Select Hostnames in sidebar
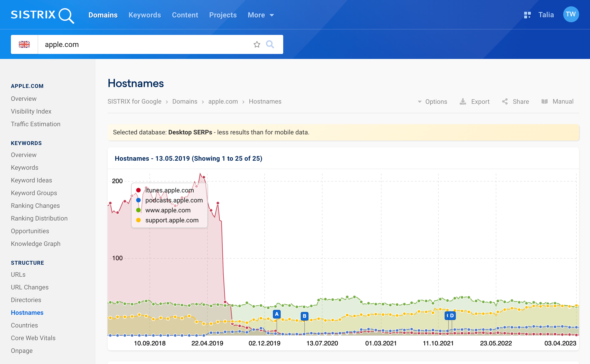The width and height of the screenshot is (590, 364). pyautogui.click(x=27, y=313)
